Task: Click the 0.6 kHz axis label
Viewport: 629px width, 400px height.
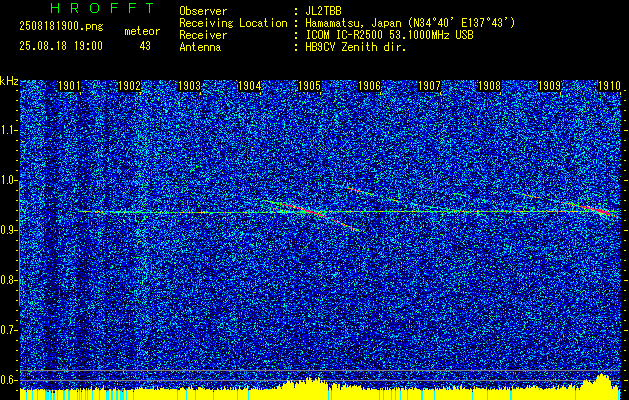Action: coord(9,380)
